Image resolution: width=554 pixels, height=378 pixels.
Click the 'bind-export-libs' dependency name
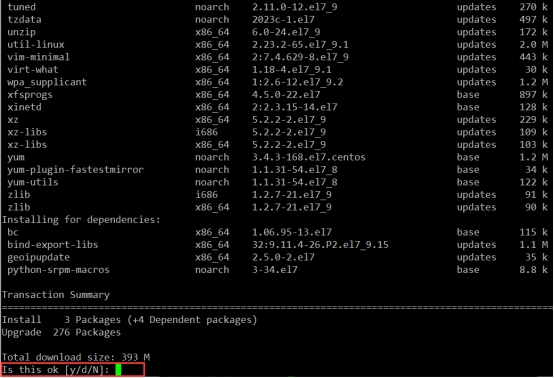(53, 245)
